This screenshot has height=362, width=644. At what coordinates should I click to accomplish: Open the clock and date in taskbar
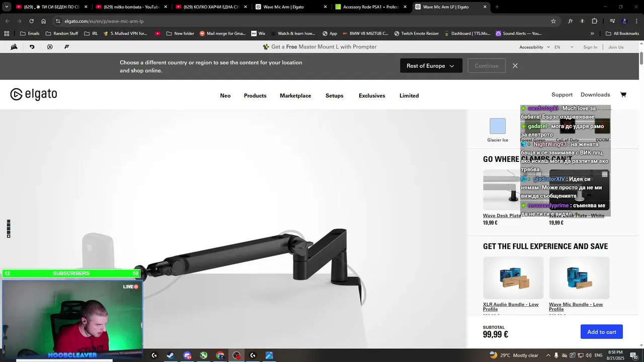(x=616, y=355)
